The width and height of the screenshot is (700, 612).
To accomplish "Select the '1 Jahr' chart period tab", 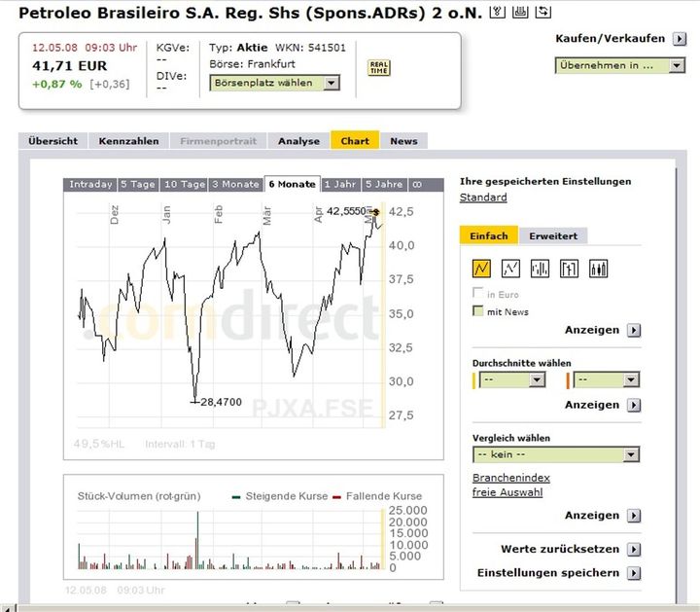I will coord(340,184).
